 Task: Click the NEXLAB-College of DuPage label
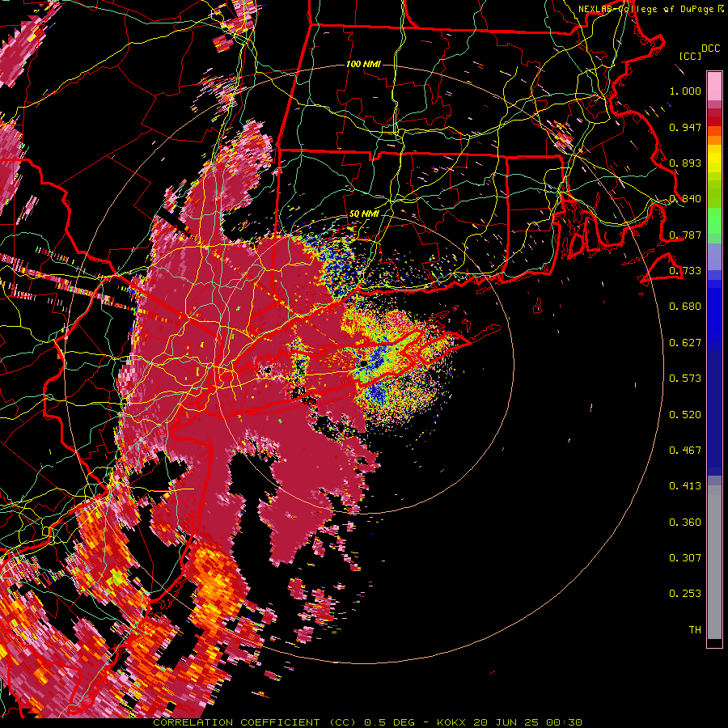click(646, 9)
